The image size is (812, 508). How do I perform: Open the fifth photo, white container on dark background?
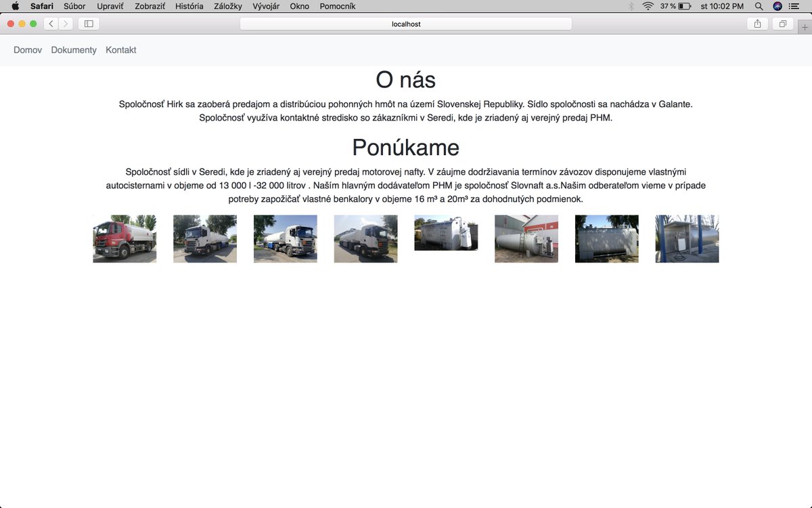pyautogui.click(x=446, y=233)
